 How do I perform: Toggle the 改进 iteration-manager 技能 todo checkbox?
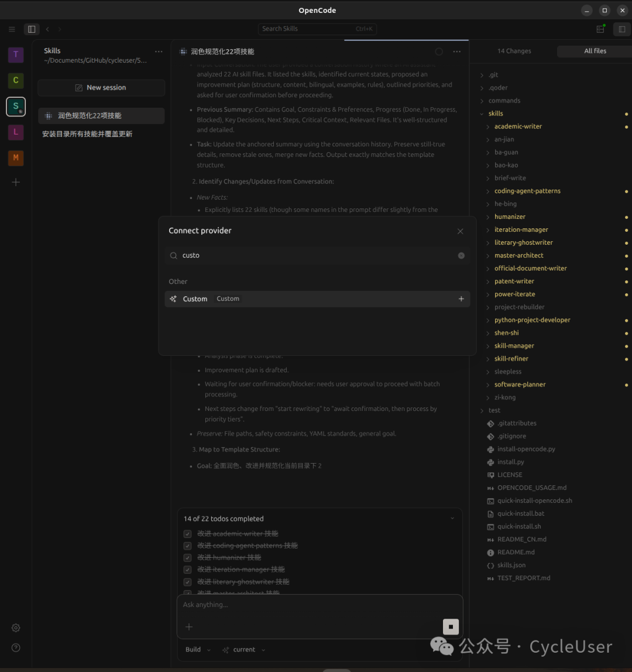187,570
